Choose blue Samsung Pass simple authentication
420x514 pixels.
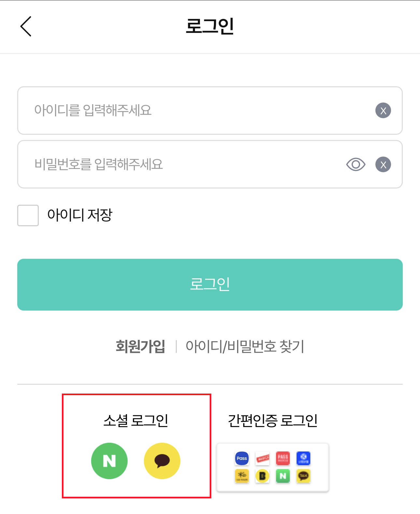coord(242,458)
